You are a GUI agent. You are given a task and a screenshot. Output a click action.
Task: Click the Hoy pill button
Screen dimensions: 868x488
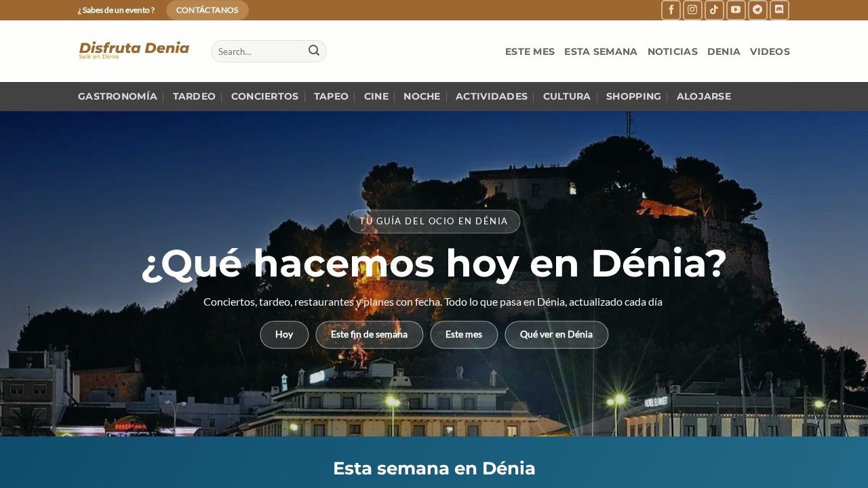click(x=284, y=335)
